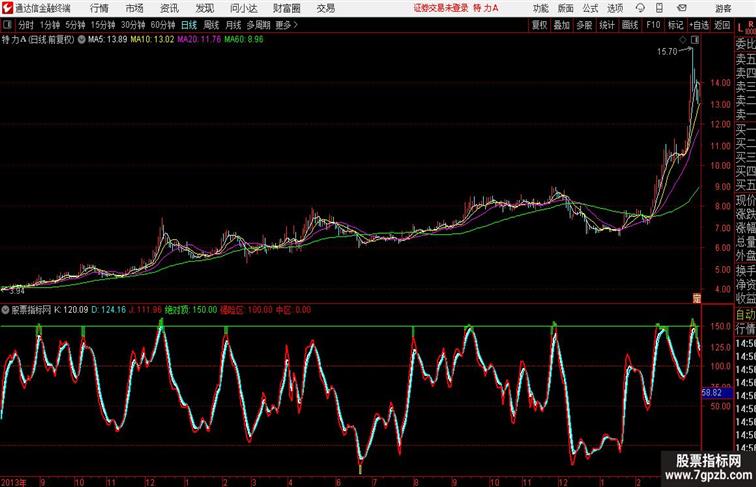Select the 多周期 multi-period tab
The image size is (756, 487).
point(259,25)
